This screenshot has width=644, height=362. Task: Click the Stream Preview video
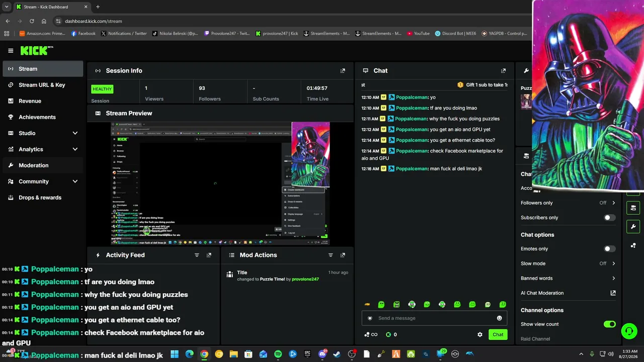[220, 184]
